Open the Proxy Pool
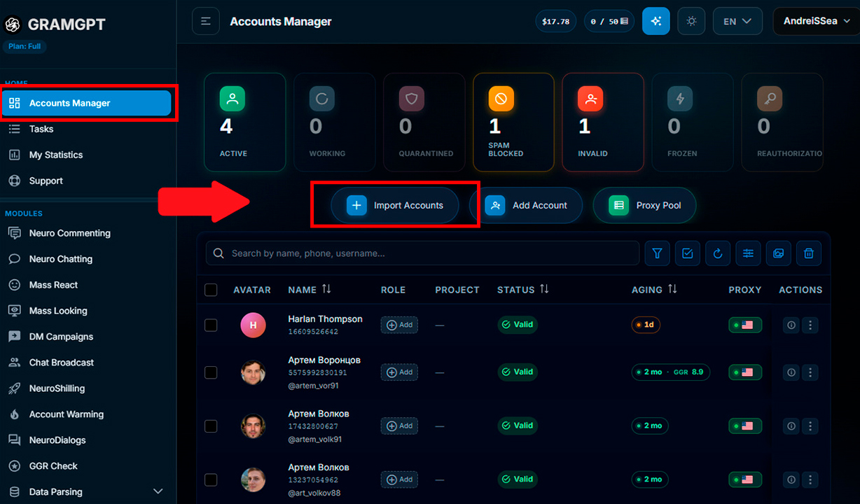 point(645,205)
